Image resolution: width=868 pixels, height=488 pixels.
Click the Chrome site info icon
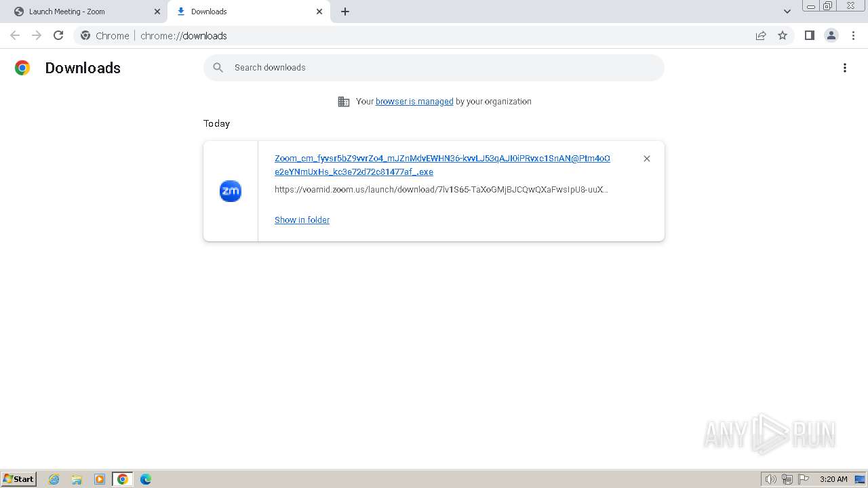coord(85,35)
